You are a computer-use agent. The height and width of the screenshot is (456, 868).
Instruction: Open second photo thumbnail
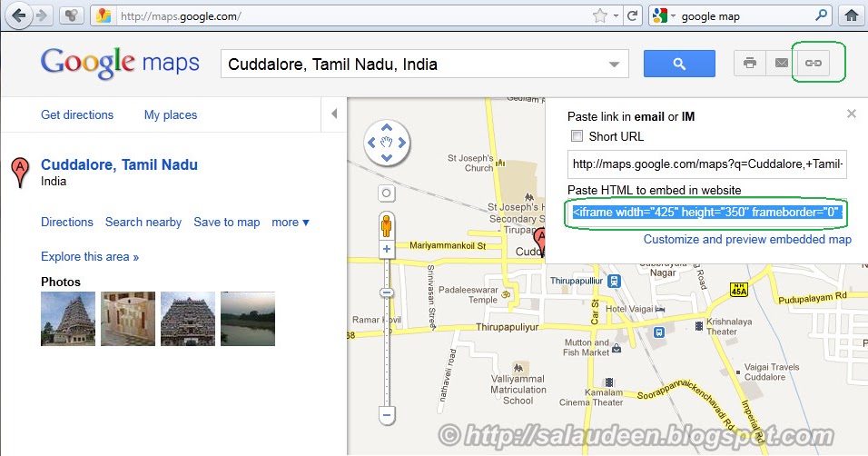click(x=128, y=319)
